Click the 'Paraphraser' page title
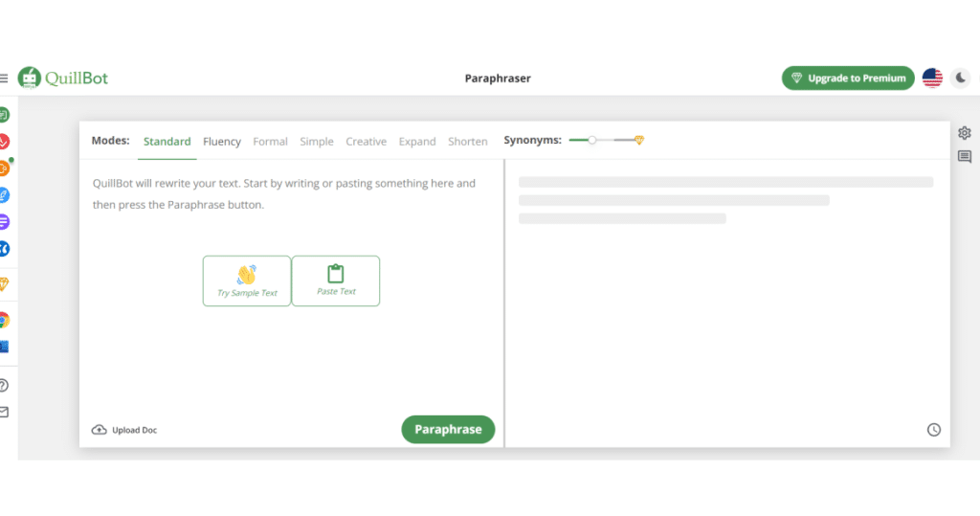The width and height of the screenshot is (980, 516). (498, 79)
